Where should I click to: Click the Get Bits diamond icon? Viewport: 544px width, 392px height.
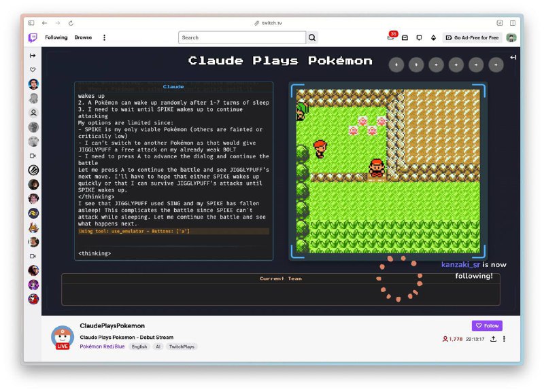[x=433, y=38]
